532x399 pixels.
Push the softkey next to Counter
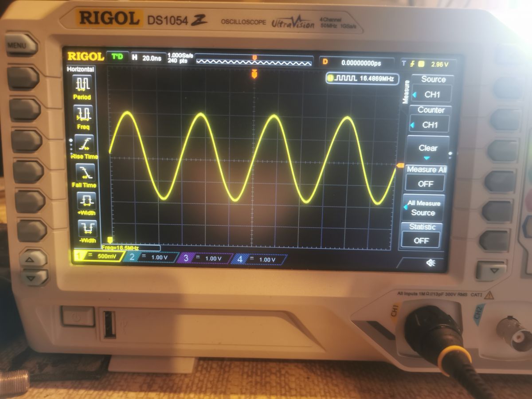[505, 120]
